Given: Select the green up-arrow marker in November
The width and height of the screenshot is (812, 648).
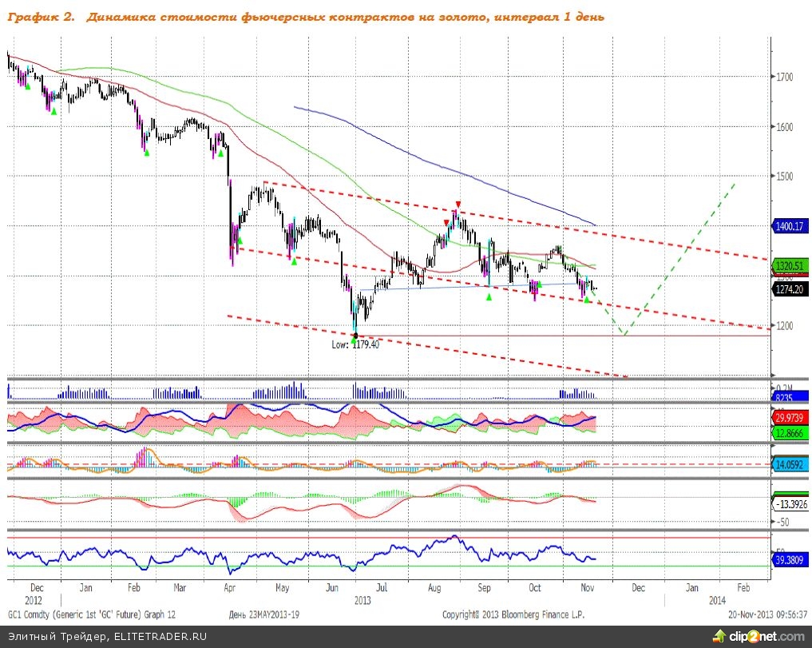Looking at the screenshot, I should [586, 300].
